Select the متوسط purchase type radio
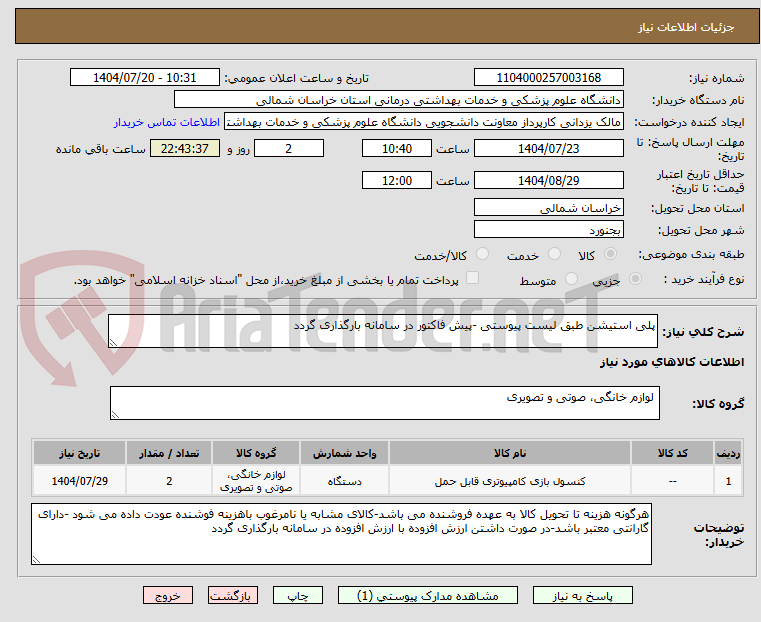 572,278
